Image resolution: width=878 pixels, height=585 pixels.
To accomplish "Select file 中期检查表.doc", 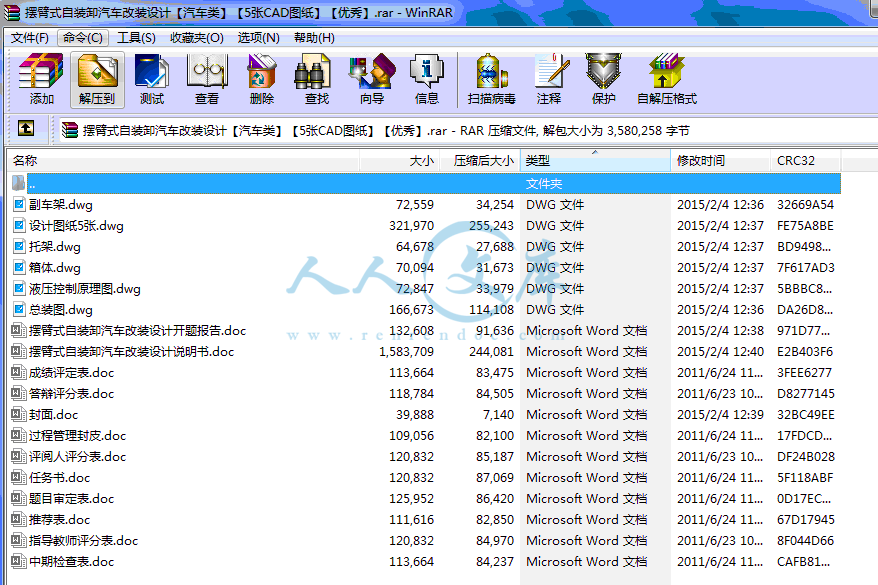I will tap(71, 561).
